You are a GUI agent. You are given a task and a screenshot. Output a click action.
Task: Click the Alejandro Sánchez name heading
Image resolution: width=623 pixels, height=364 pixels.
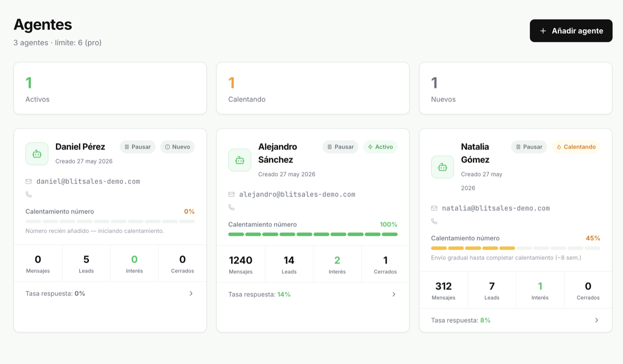click(278, 153)
